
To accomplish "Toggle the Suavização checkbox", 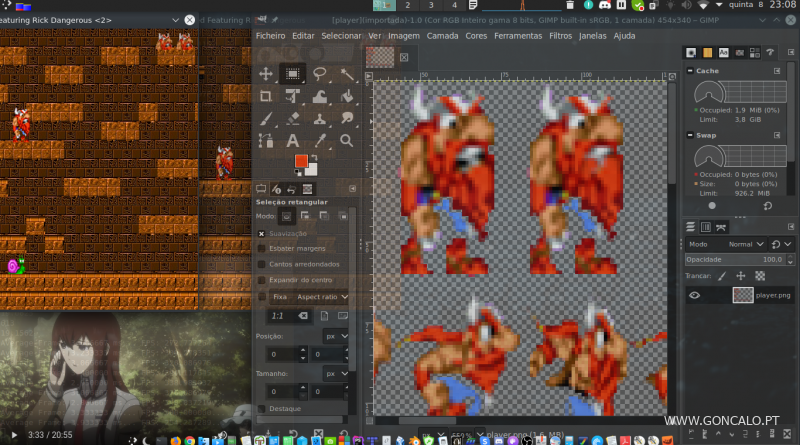I will click(x=262, y=234).
